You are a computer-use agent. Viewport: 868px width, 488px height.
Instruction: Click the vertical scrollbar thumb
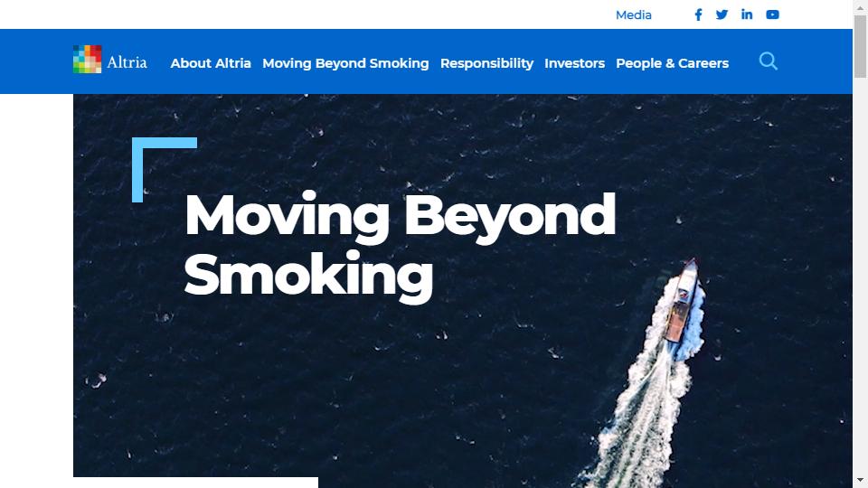(860, 46)
